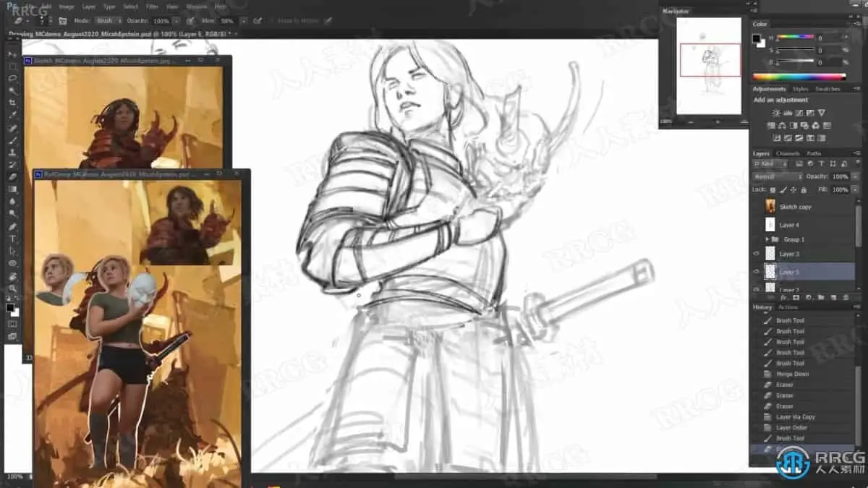Image resolution: width=868 pixels, height=488 pixels.
Task: Toggle airbrush mode in options bar
Action: point(258,21)
